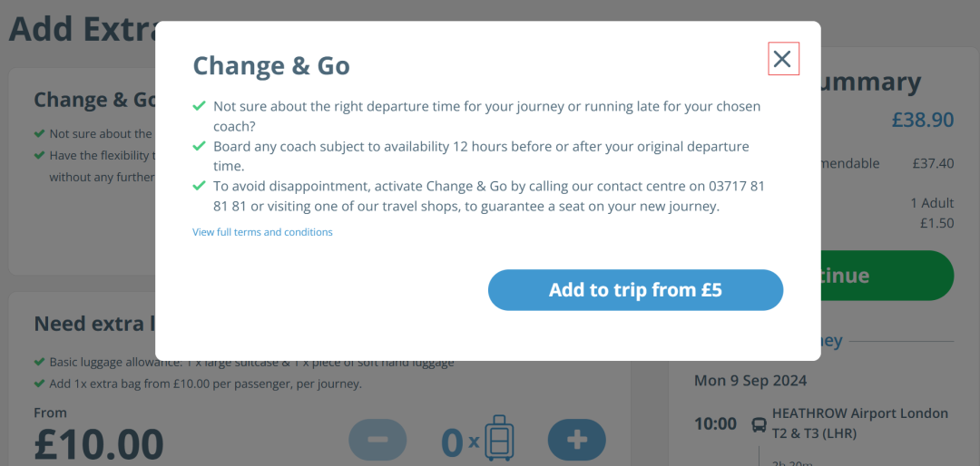This screenshot has width=980, height=466.
Task: Click the luggage quantity count 0
Action: coord(452,442)
